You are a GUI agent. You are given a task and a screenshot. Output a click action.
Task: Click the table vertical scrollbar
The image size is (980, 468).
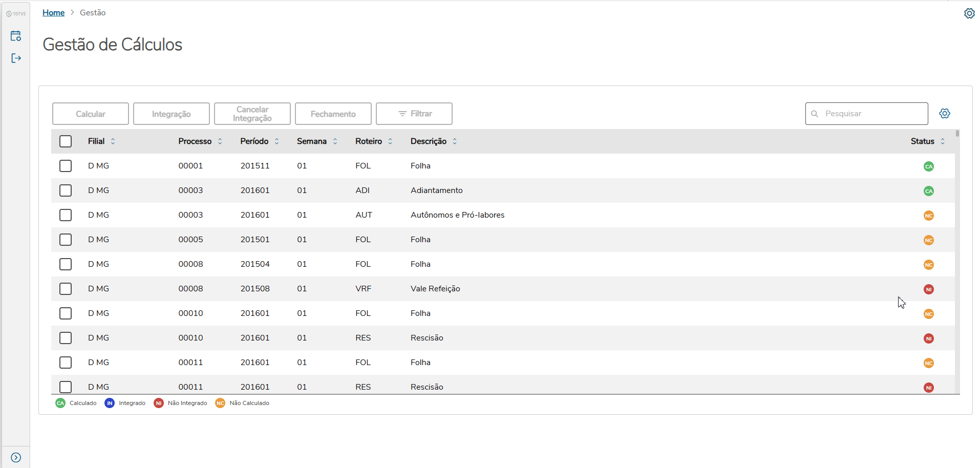tap(957, 134)
